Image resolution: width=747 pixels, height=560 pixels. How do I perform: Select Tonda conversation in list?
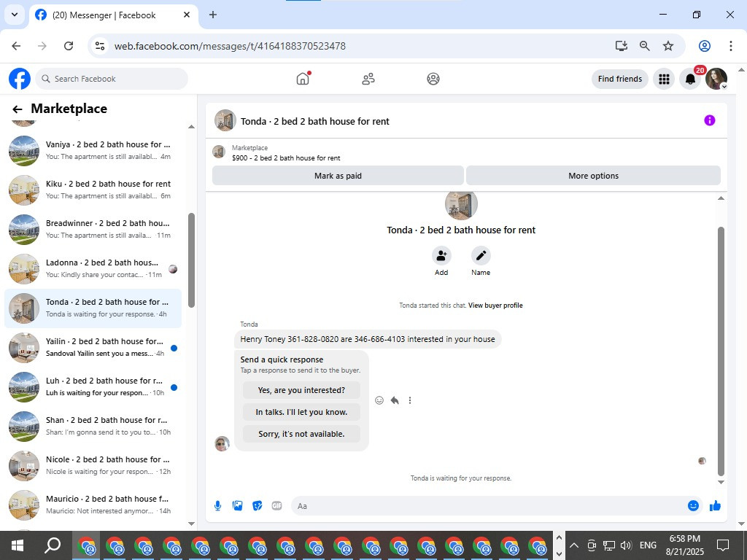pos(93,308)
